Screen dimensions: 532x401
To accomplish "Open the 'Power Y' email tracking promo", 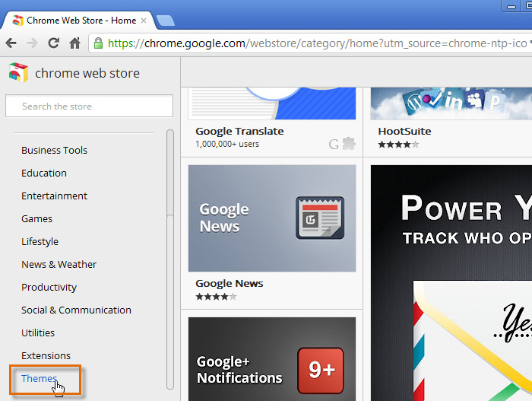I will [x=451, y=283].
